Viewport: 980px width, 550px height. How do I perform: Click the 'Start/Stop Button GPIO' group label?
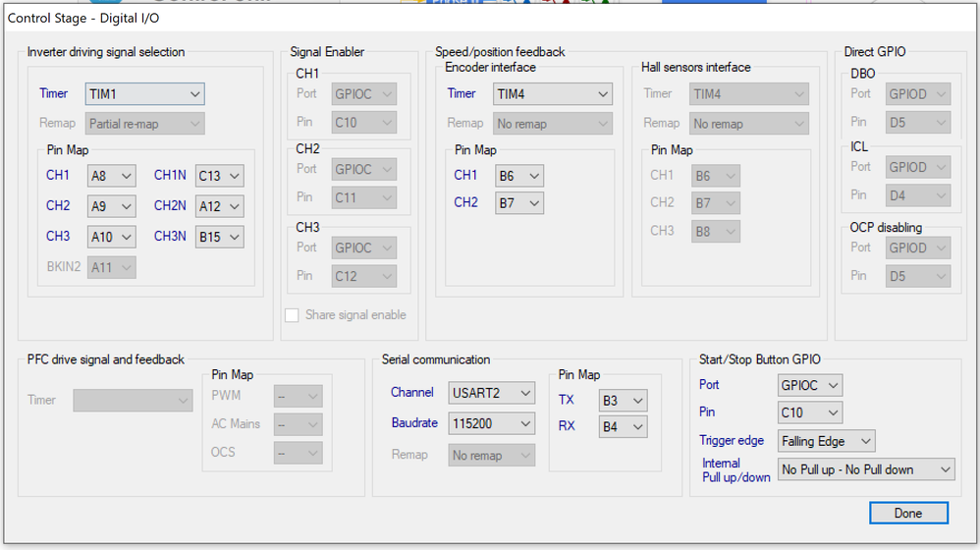(x=759, y=359)
